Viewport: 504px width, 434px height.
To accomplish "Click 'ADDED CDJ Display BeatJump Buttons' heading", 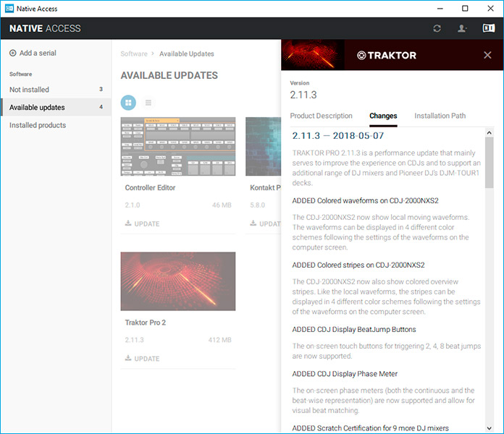I will click(x=354, y=330).
